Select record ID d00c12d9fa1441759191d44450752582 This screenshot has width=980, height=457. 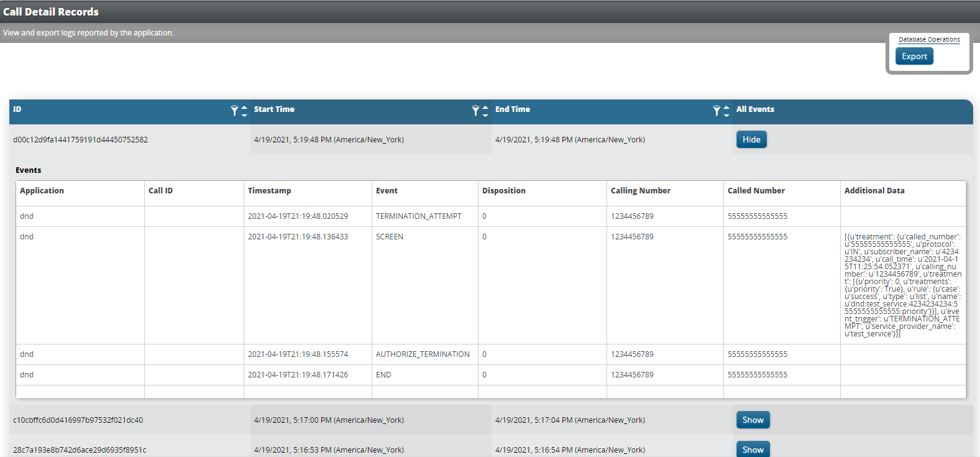[80, 139]
